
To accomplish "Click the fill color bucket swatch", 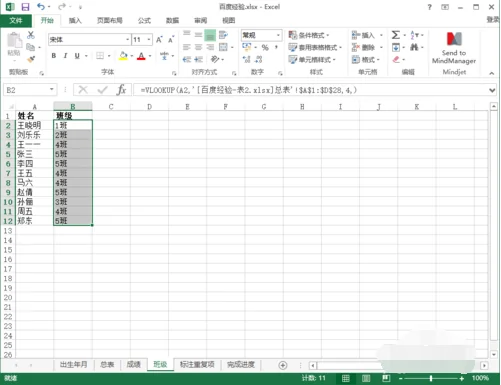I will 123,56.
